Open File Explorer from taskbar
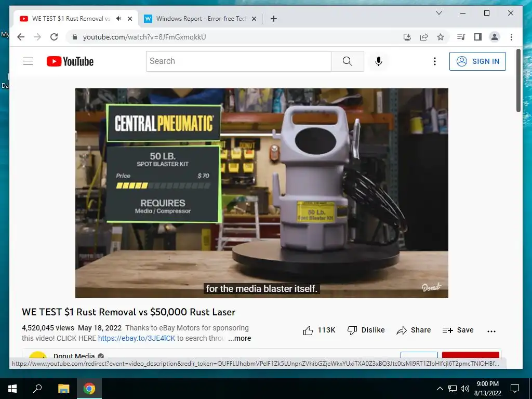This screenshot has width=532, height=399. 63,389
